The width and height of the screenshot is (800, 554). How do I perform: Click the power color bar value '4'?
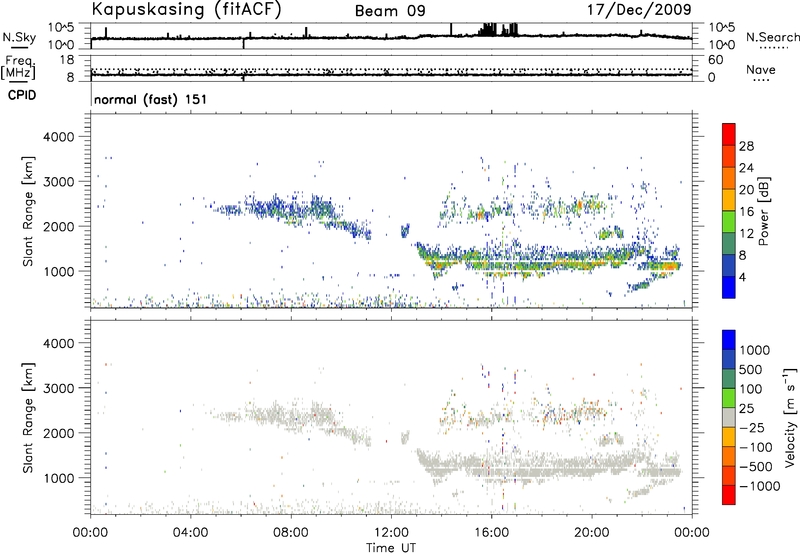coord(742,277)
